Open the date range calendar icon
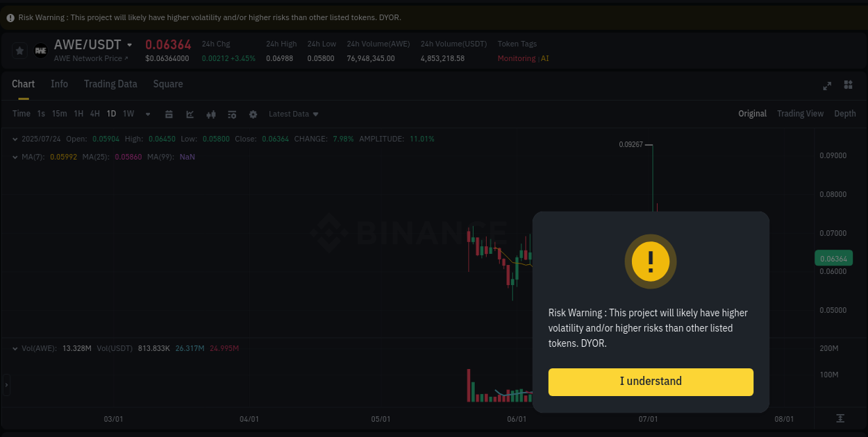The image size is (868, 437). click(169, 113)
